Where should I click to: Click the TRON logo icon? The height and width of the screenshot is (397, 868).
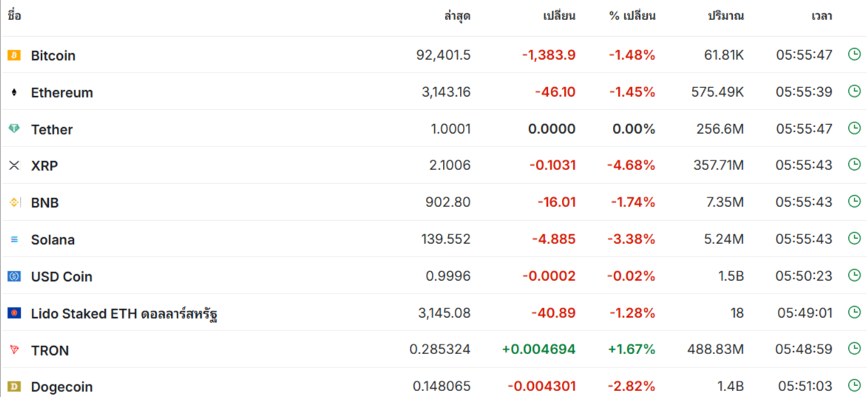click(x=14, y=350)
